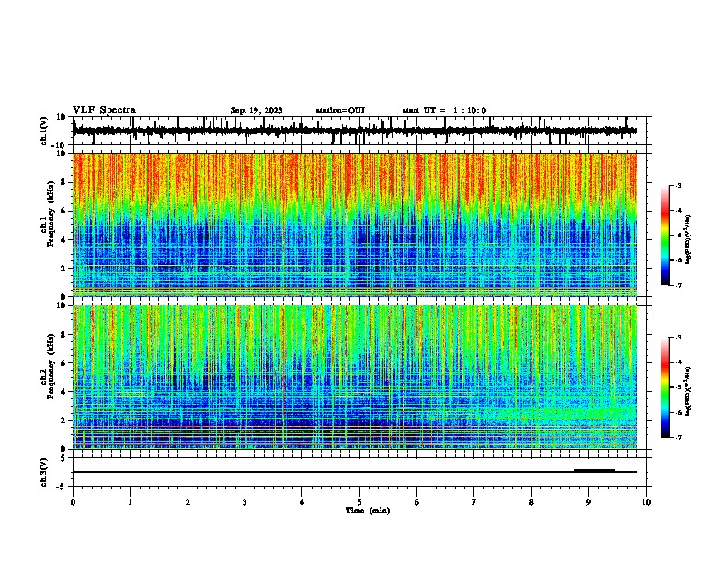Select the date label "Sep. 19, 2023"
The width and height of the screenshot is (728, 563).
pyautogui.click(x=256, y=110)
